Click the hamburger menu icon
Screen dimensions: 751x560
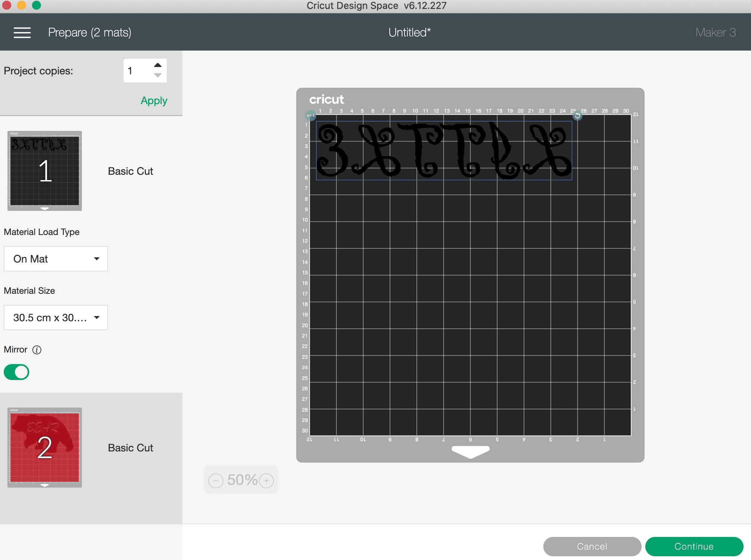pyautogui.click(x=22, y=32)
